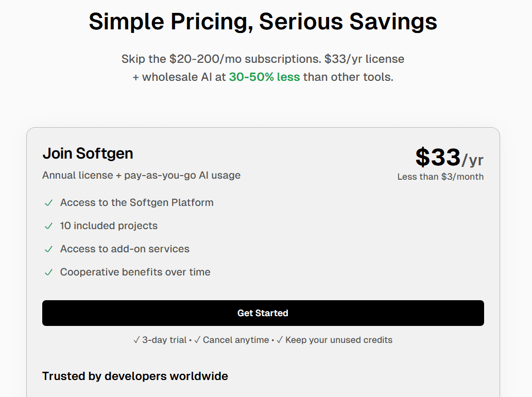Click the checkmark beside Softgen Platform access
Screen dimensions: 532x397
tap(48, 203)
